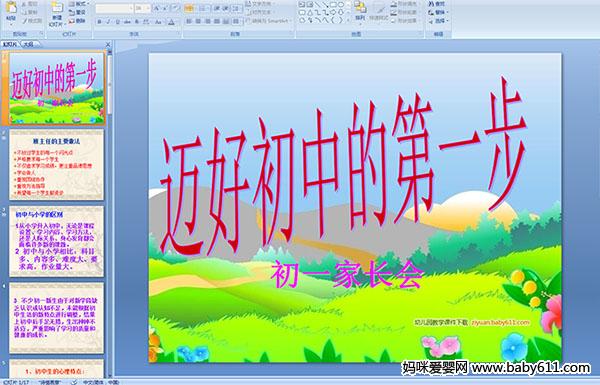Click the bullets list icon

coord(189,8)
